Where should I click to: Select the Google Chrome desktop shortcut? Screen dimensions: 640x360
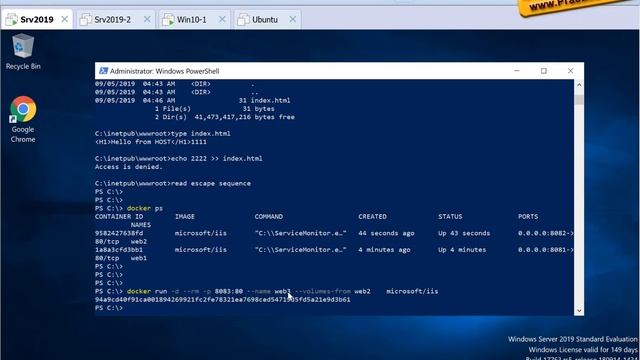pyautogui.click(x=23, y=120)
